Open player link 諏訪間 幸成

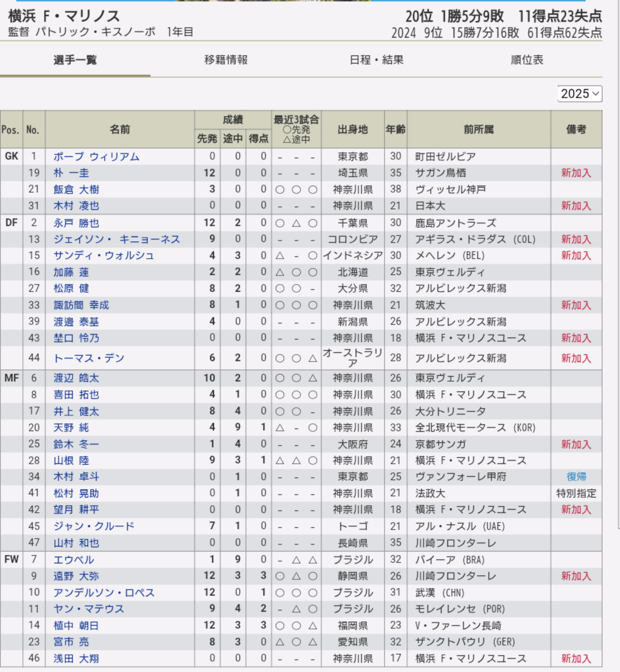[81, 305]
